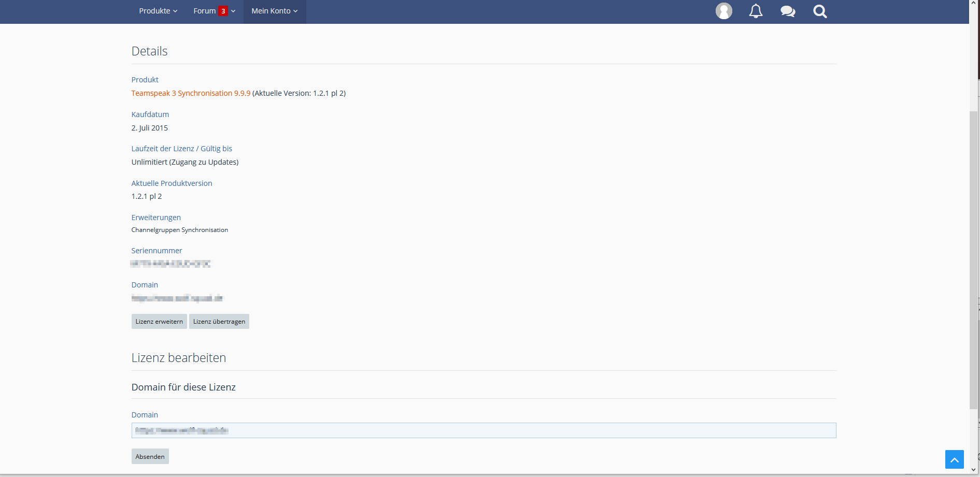Click the red Forum unread badge
Viewport: 980px width, 477px height.
223,11
